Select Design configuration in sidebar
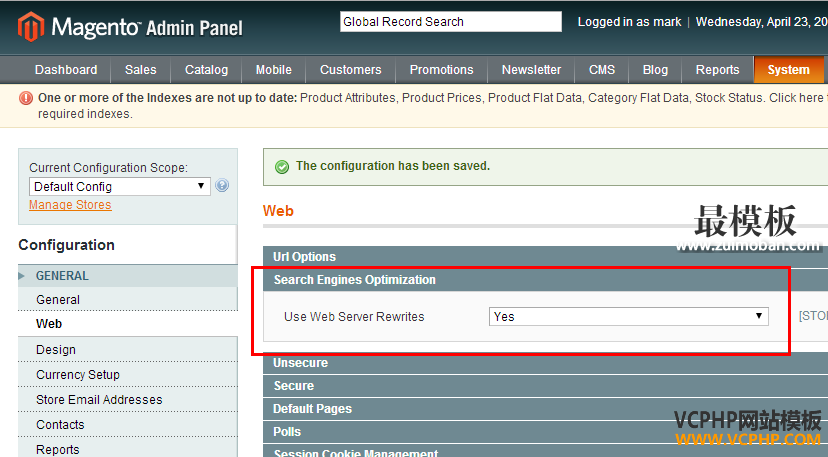Image resolution: width=828 pixels, height=457 pixels. [x=128, y=350]
